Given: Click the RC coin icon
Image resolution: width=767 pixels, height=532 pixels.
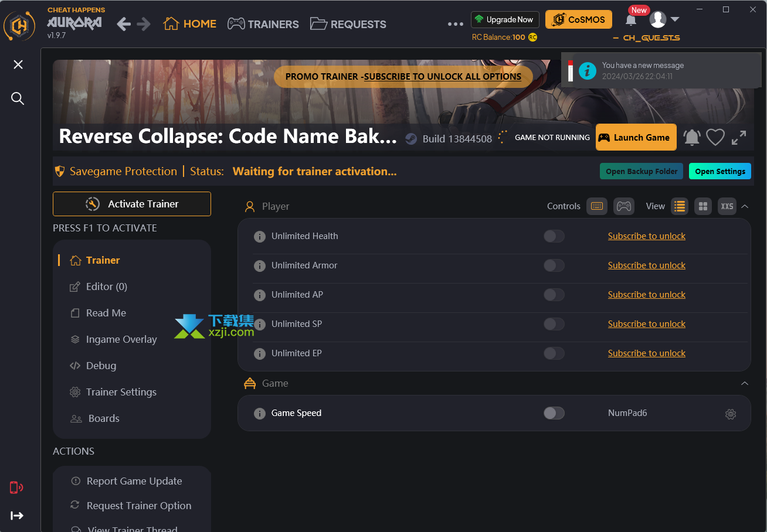Looking at the screenshot, I should coord(532,37).
